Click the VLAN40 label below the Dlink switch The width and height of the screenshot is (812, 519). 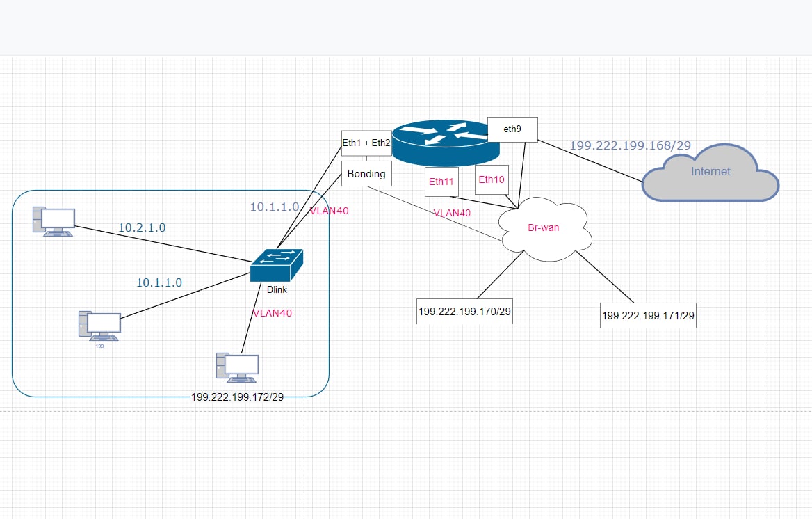pyautogui.click(x=273, y=313)
